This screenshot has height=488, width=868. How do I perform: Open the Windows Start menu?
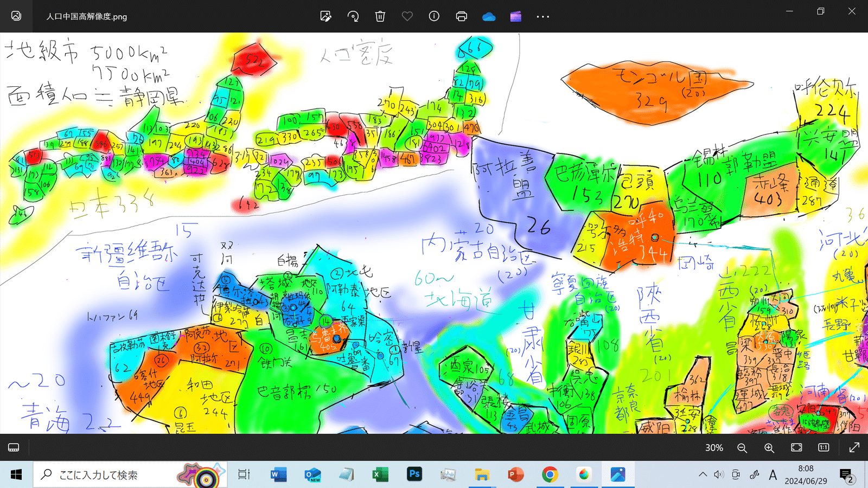[16, 475]
